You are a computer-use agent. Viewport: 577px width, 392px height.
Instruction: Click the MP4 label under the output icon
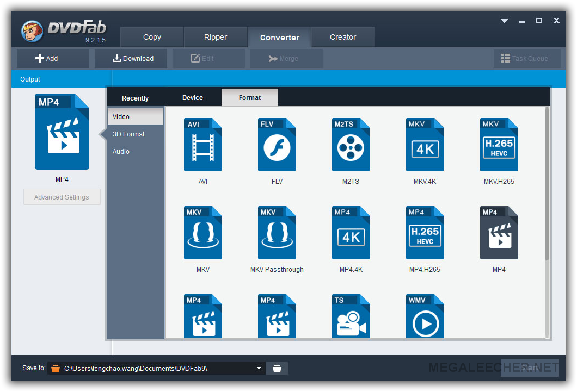62,179
